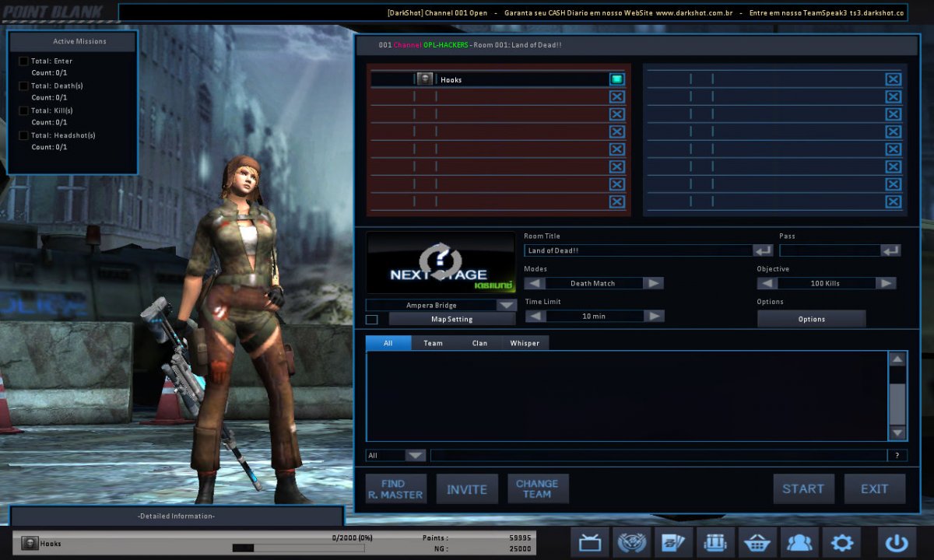
Task: Click the Find R. Master button
Action: [x=396, y=489]
